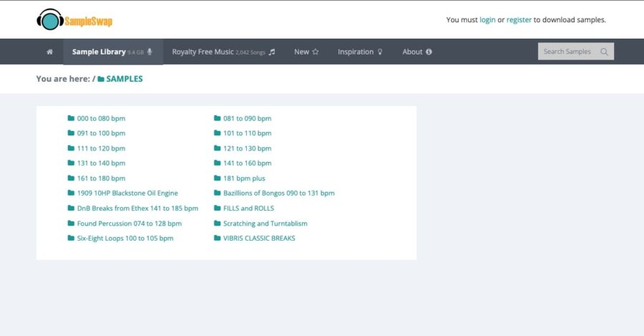644x336 pixels.
Task: Click the folder icon beside 000 to 080 bpm
Action: pos(71,118)
